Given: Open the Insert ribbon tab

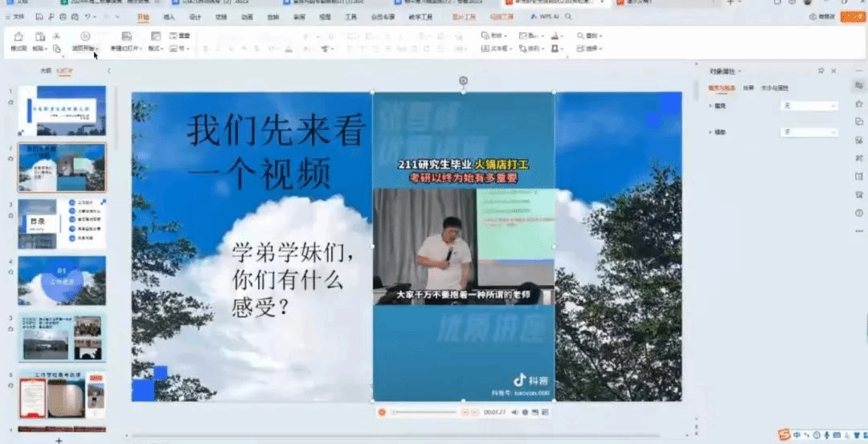Looking at the screenshot, I should click(169, 16).
